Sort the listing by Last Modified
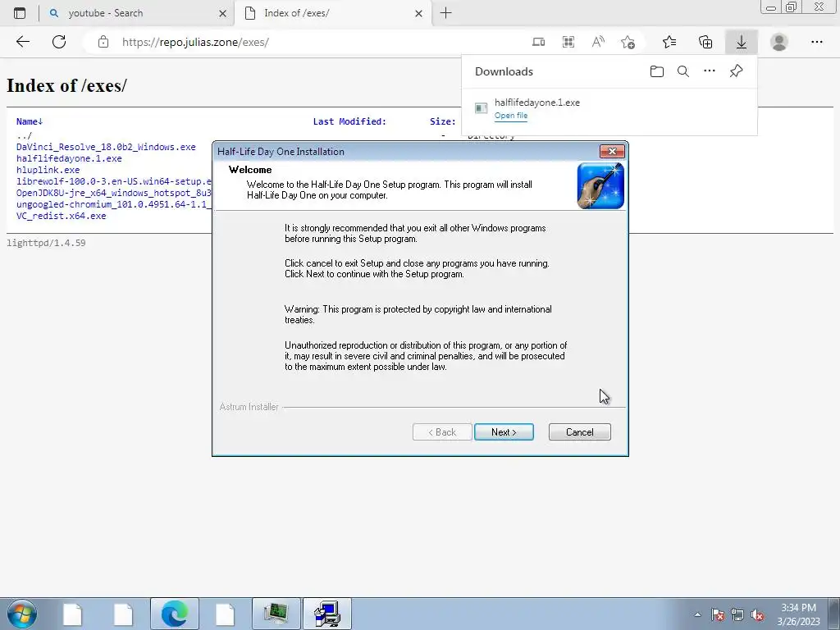This screenshot has height=630, width=840. (x=349, y=121)
